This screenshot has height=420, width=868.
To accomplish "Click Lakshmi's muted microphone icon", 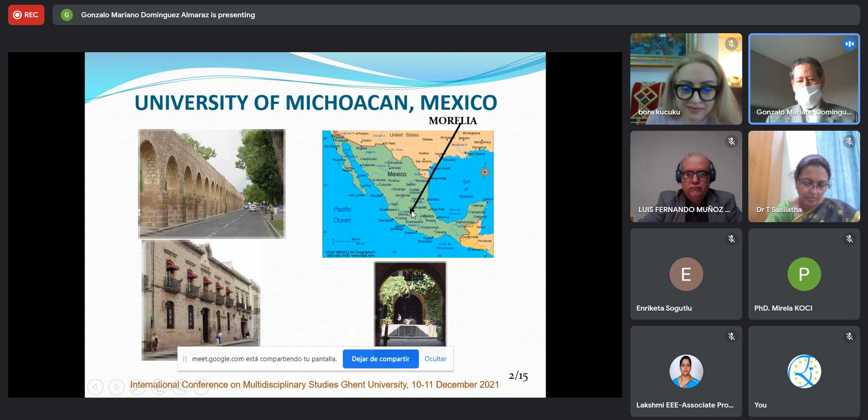I will point(731,337).
